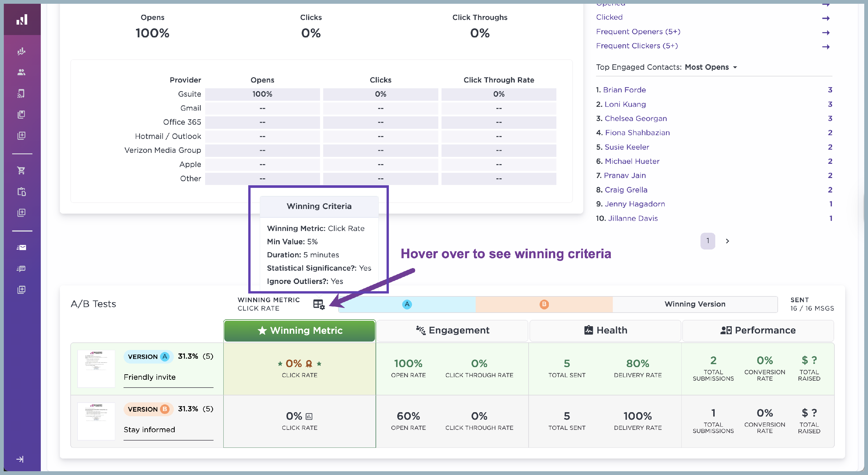Open the email envelope sidebar icon
This screenshot has height=475, width=868.
[21, 247]
